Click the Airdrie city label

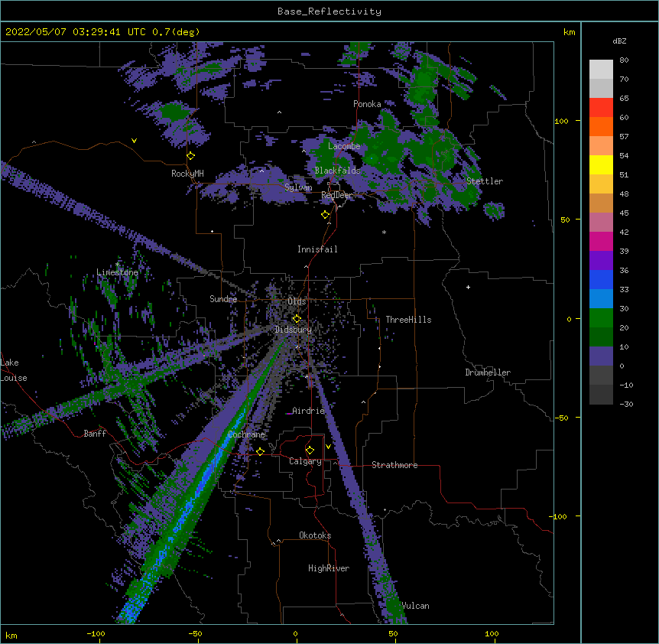[308, 411]
